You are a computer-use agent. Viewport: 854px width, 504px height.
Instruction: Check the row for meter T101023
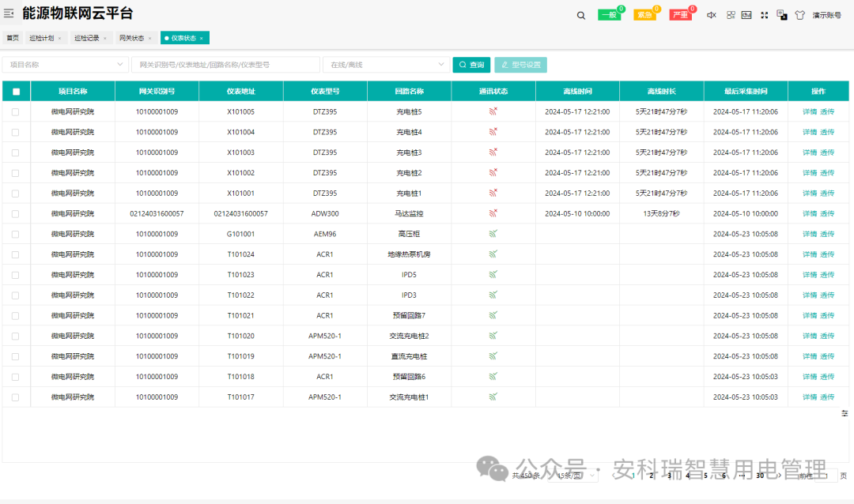pos(15,275)
